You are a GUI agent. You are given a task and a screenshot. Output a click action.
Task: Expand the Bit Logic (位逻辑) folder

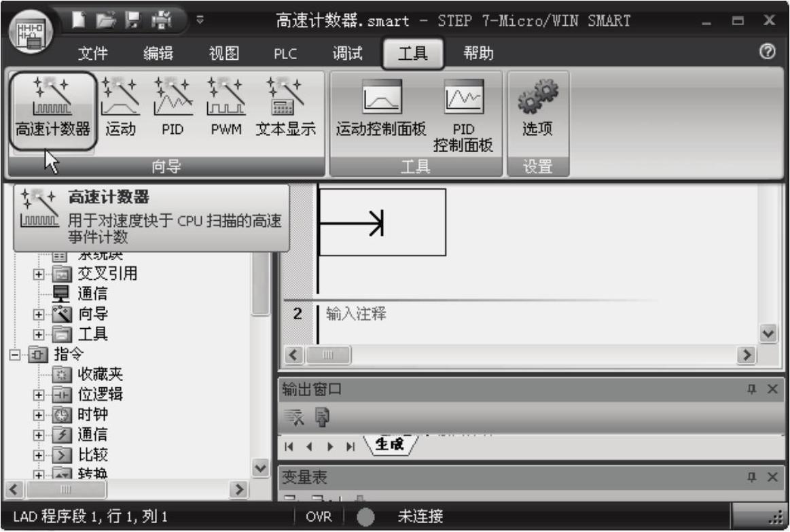coord(38,395)
